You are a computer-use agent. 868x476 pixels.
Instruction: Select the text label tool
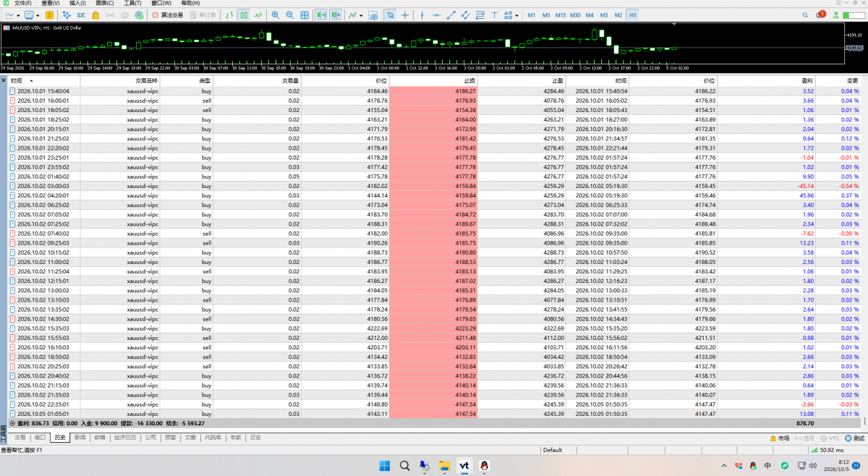[494, 14]
